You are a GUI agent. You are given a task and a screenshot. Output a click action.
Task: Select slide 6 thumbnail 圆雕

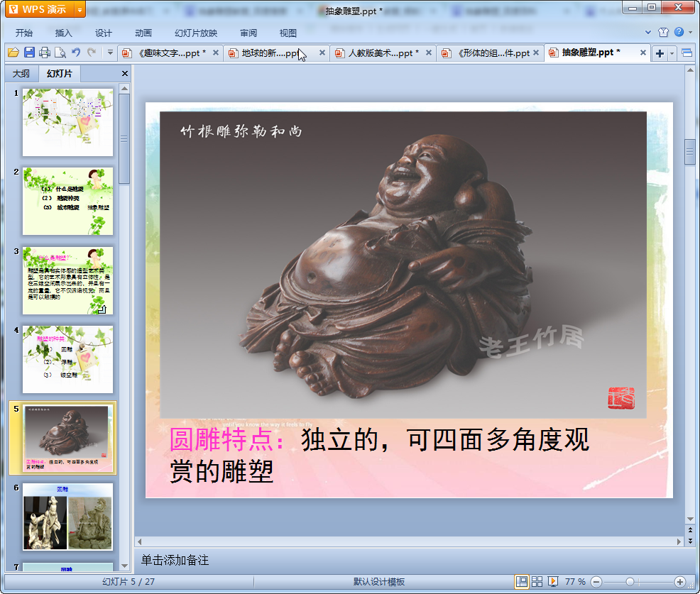[68, 517]
